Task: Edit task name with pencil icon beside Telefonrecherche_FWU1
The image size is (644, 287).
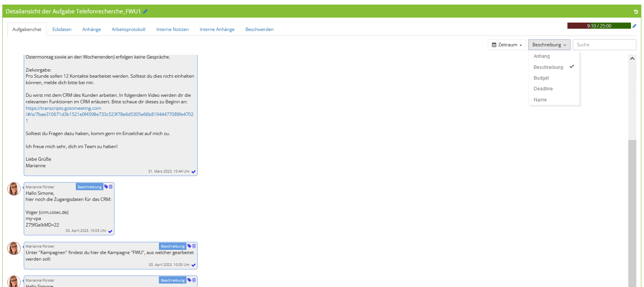Action: [x=145, y=11]
